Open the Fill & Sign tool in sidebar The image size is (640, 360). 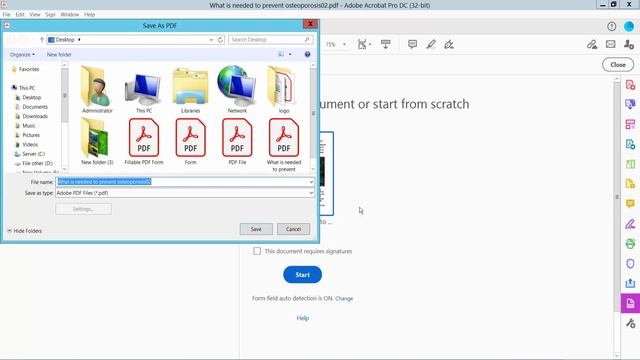pos(630,224)
